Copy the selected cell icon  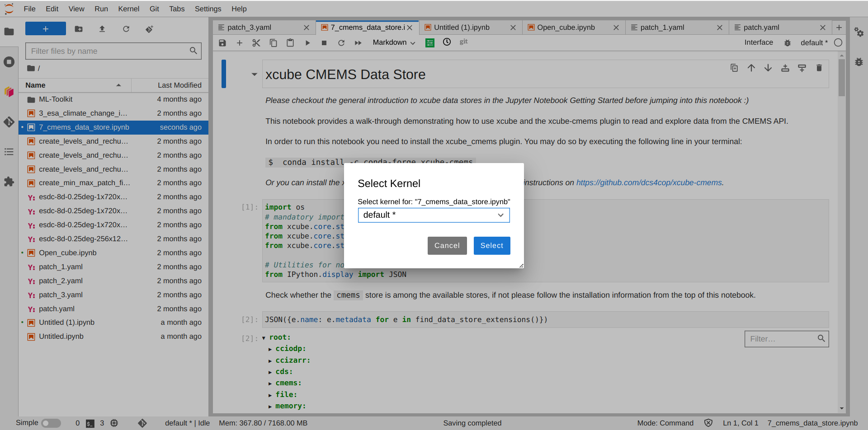coord(274,43)
